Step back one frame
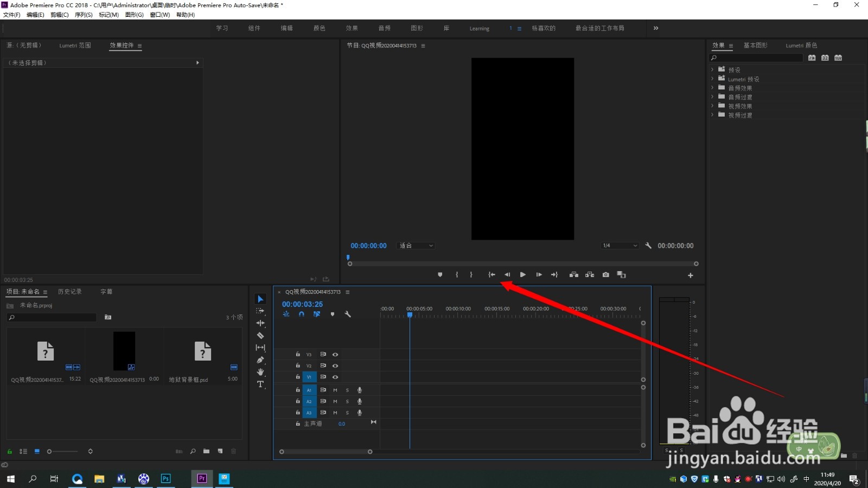 (x=507, y=275)
